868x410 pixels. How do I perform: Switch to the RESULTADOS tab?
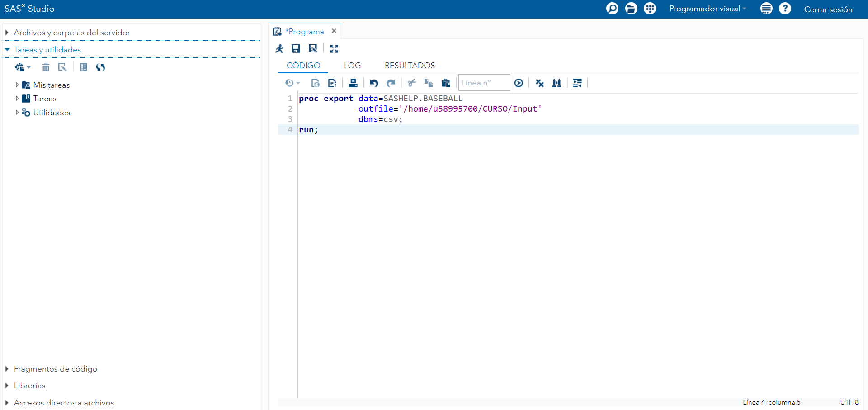410,66
